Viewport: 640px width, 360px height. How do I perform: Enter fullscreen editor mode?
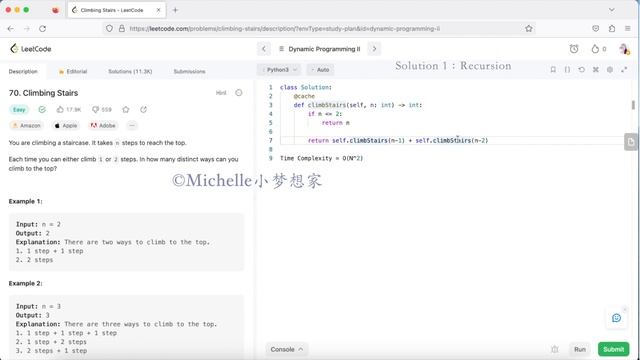(624, 70)
